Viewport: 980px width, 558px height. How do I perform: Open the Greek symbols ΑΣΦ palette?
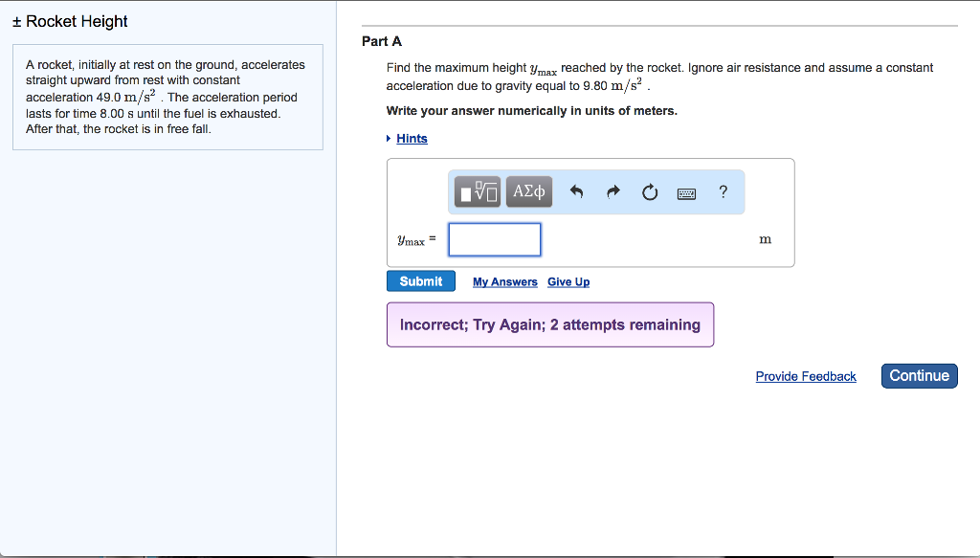pos(528,192)
